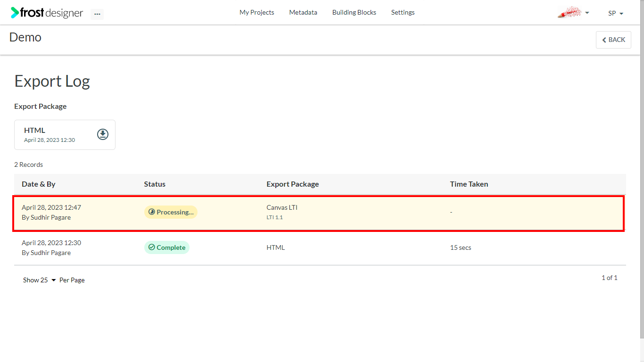Click the Canvas LTI package text
The height and width of the screenshot is (362, 644).
click(282, 207)
